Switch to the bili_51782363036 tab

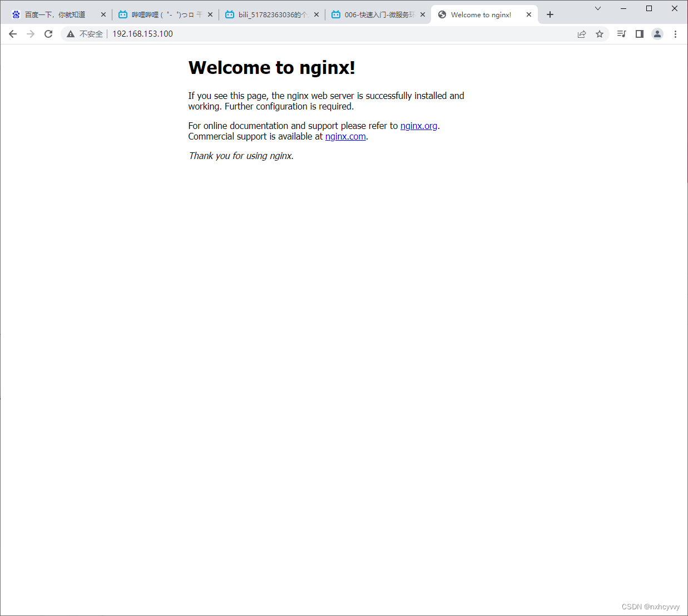[272, 14]
